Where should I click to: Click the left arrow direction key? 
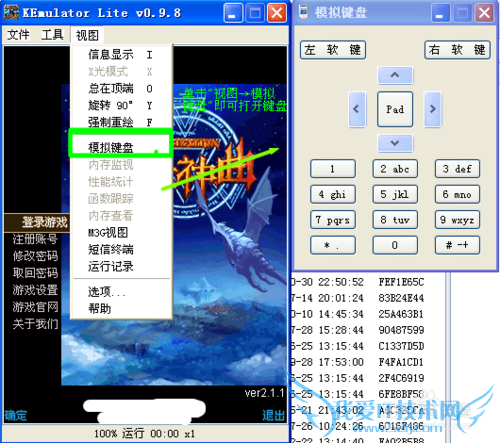357,109
